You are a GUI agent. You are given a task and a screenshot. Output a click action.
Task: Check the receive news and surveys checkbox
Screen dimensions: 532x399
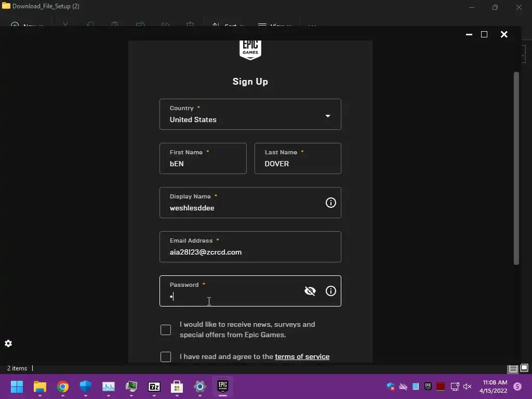166,330
